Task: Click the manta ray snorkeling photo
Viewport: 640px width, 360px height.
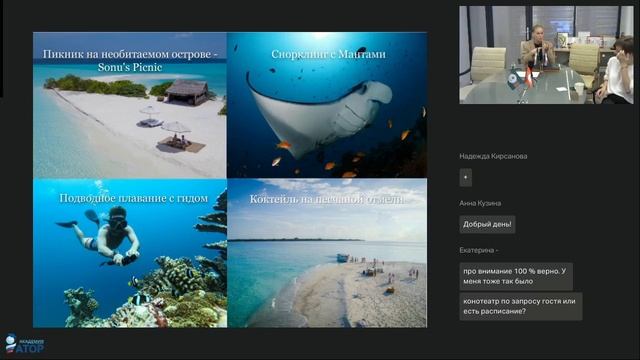Action: [x=327, y=105]
